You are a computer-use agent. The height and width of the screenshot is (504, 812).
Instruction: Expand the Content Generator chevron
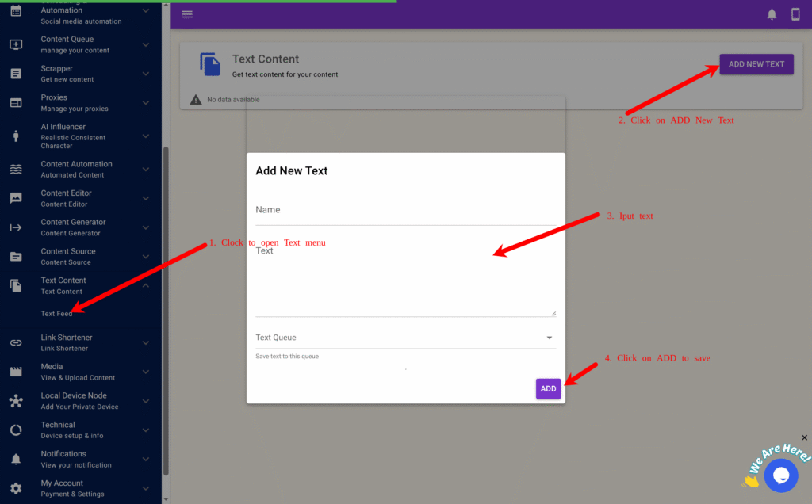[146, 227]
